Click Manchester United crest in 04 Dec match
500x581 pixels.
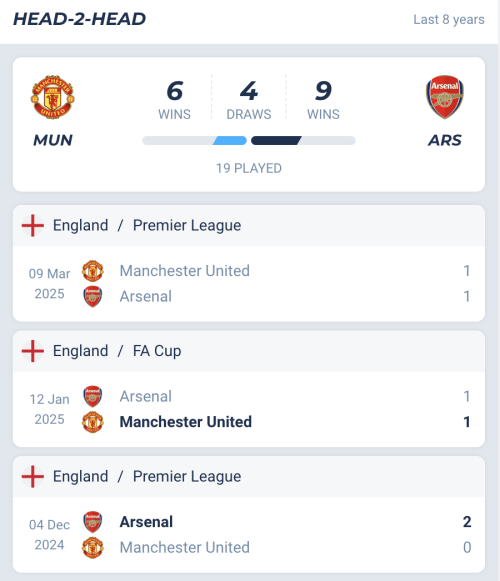[93, 548]
